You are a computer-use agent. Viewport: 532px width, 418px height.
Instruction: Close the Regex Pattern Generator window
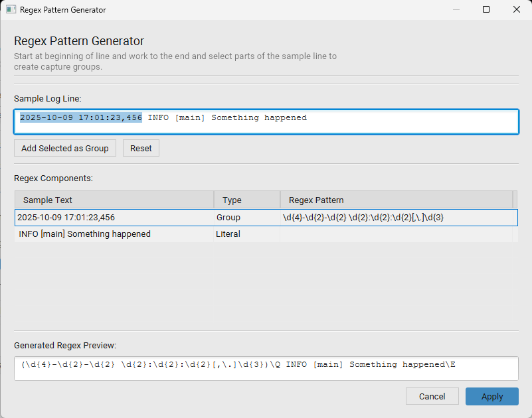[x=517, y=9]
